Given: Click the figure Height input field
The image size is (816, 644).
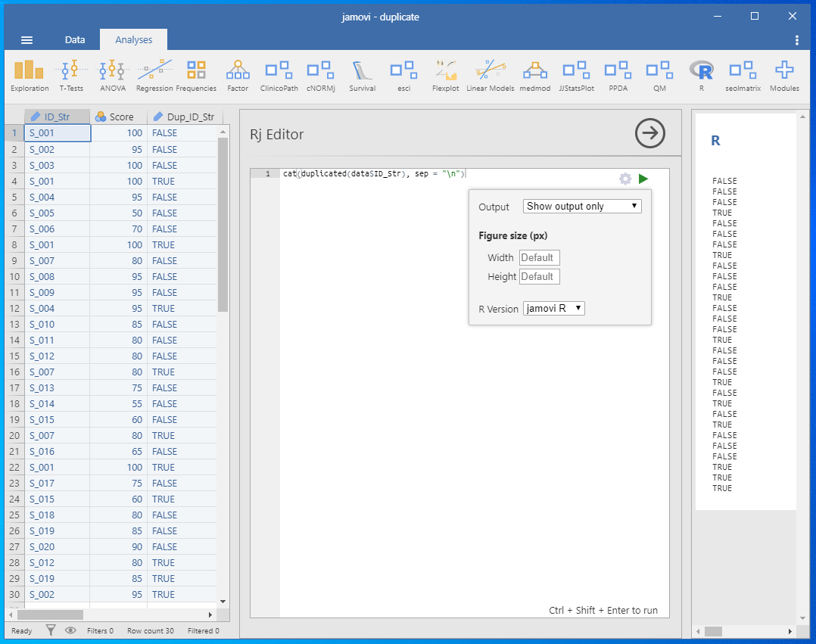Looking at the screenshot, I should click(540, 276).
